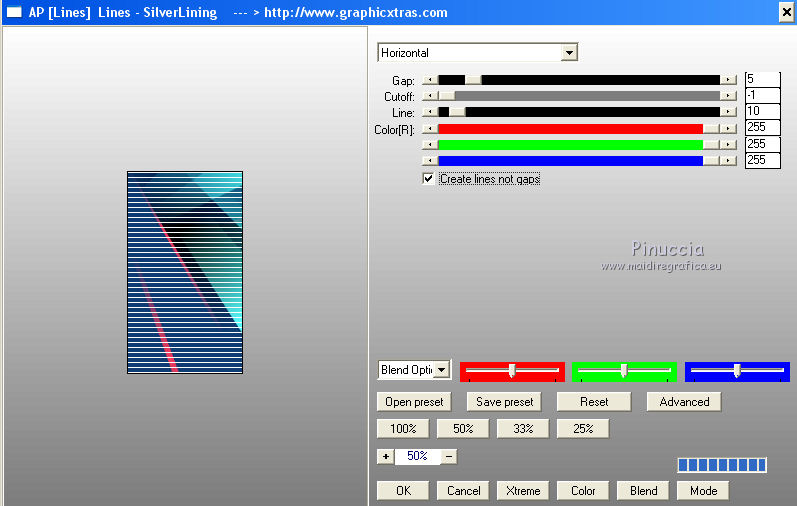The width and height of the screenshot is (797, 506).
Task: Adjust the red blend slider
Action: point(512,371)
